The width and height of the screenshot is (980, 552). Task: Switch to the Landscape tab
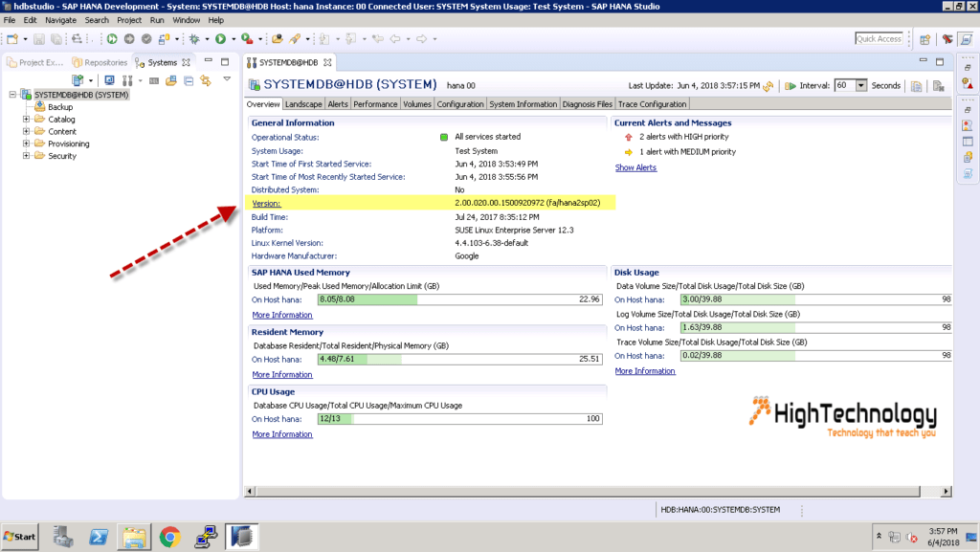(303, 103)
